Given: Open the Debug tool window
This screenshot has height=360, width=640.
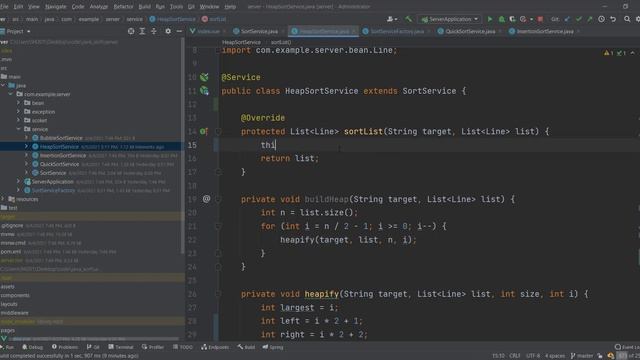Looking at the screenshot, I should point(32,347).
